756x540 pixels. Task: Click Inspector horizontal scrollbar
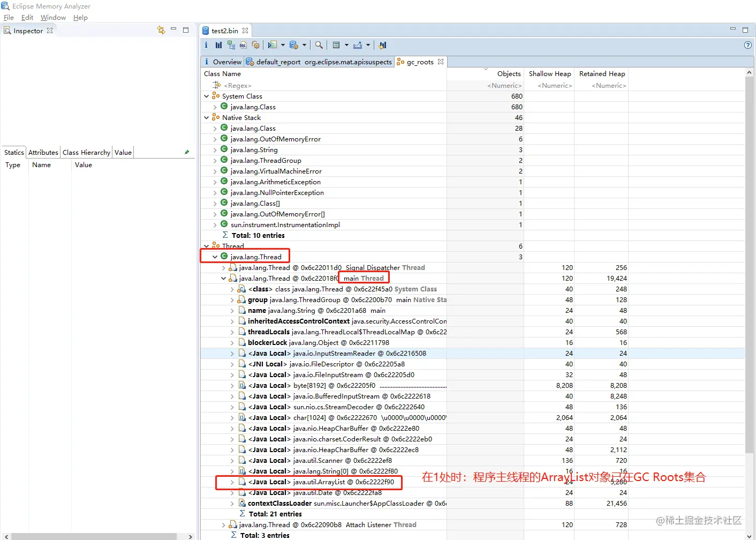point(94,536)
